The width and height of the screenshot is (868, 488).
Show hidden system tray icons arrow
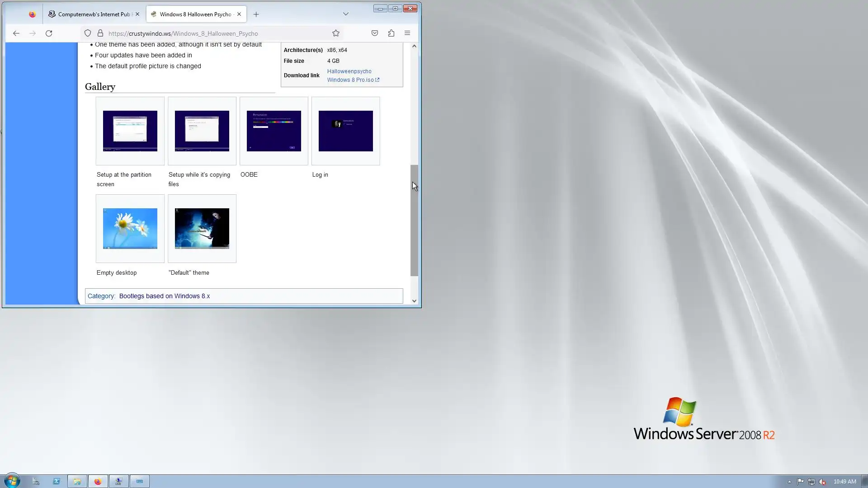click(789, 482)
